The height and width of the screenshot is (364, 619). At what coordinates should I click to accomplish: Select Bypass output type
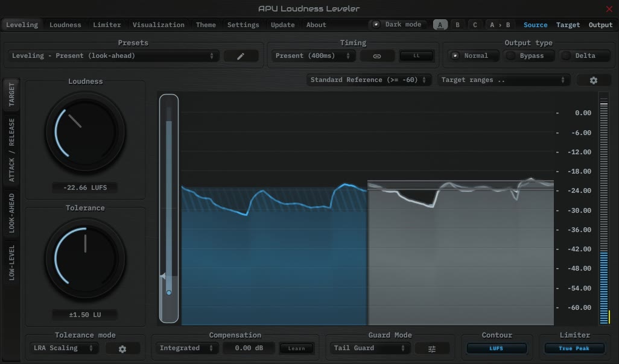529,56
